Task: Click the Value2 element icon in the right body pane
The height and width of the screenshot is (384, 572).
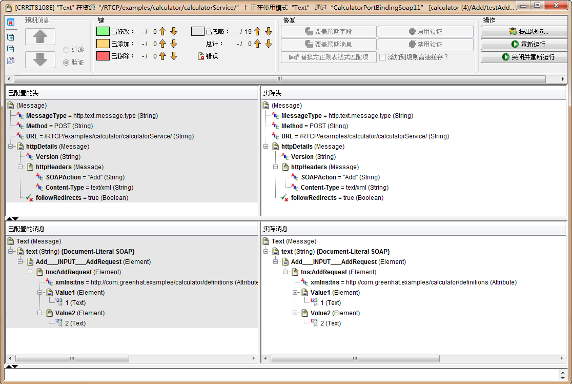Action: [305, 313]
